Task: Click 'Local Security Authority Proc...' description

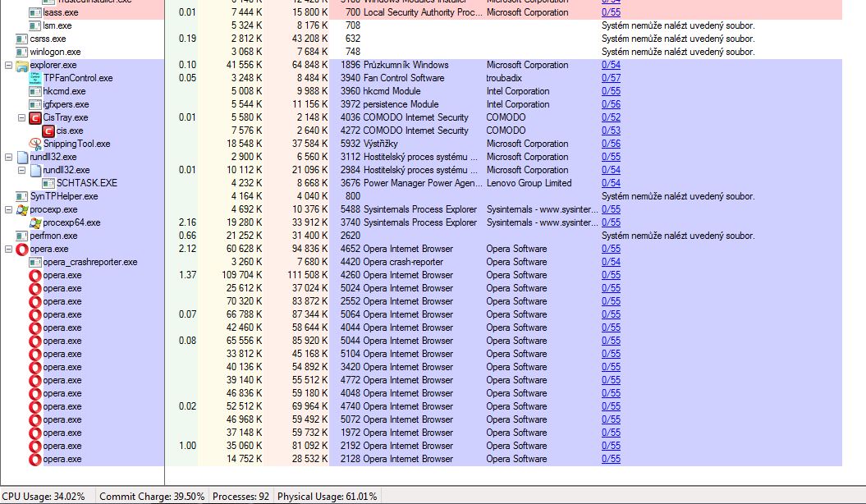Action: click(x=423, y=12)
